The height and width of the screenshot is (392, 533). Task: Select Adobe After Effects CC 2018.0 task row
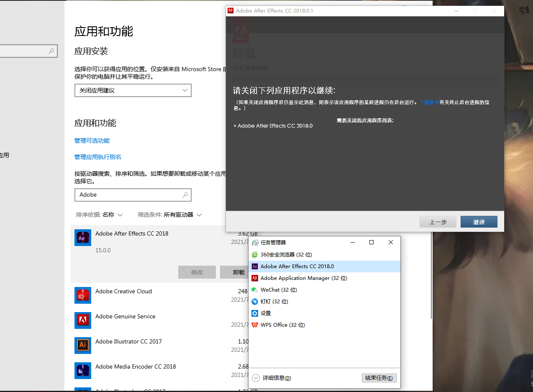(325, 266)
